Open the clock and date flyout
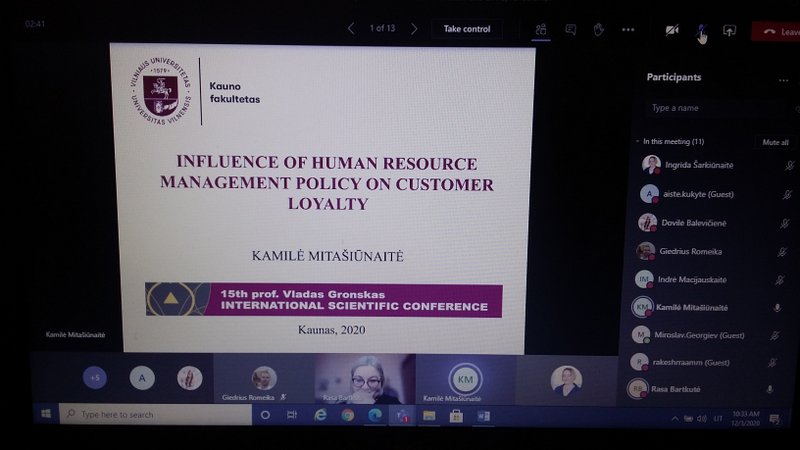Viewport: 800px width, 450px height. [x=745, y=419]
